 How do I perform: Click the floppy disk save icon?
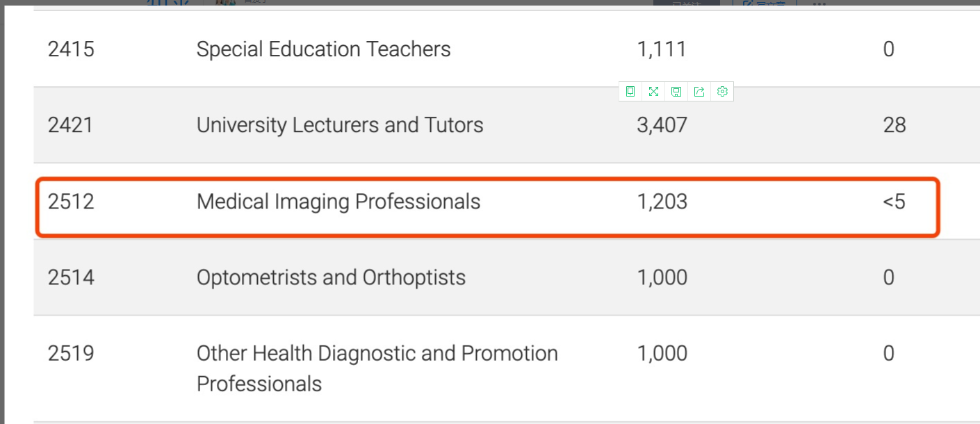tap(676, 92)
